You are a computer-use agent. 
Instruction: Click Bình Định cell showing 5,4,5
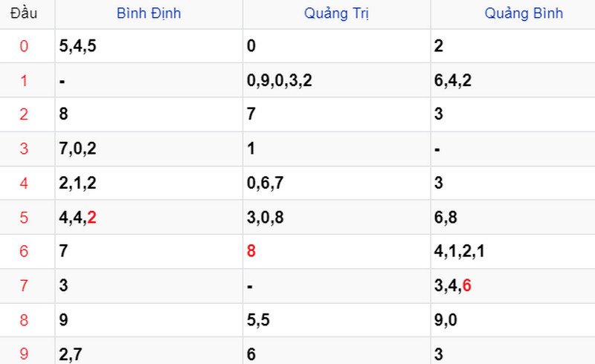coord(77,47)
